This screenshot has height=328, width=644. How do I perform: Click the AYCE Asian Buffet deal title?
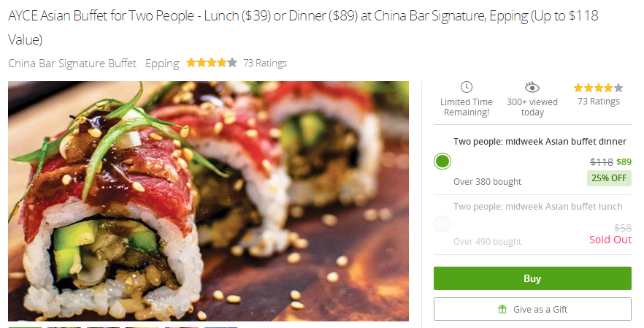coord(303,28)
